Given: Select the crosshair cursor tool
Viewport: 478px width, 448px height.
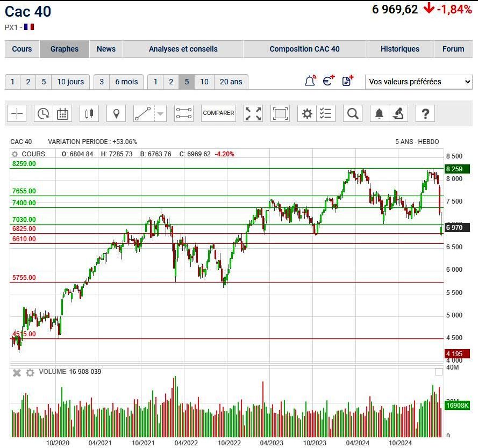Looking at the screenshot, I should [x=17, y=113].
